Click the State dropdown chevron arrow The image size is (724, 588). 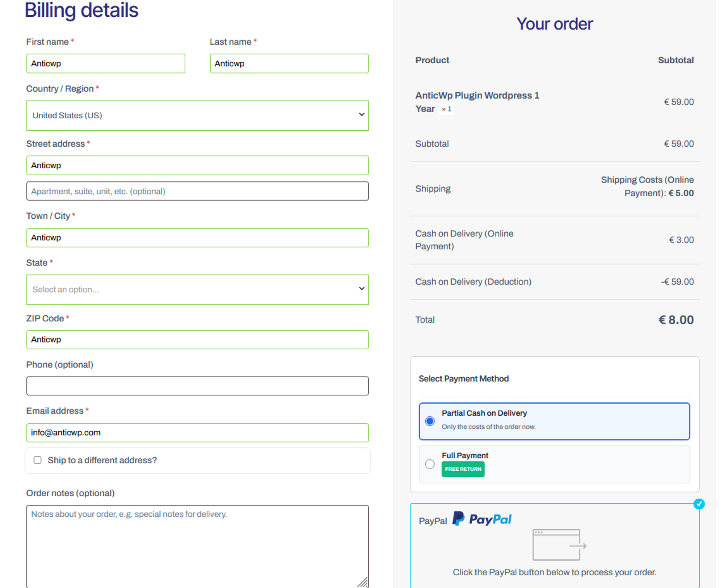pyautogui.click(x=361, y=289)
